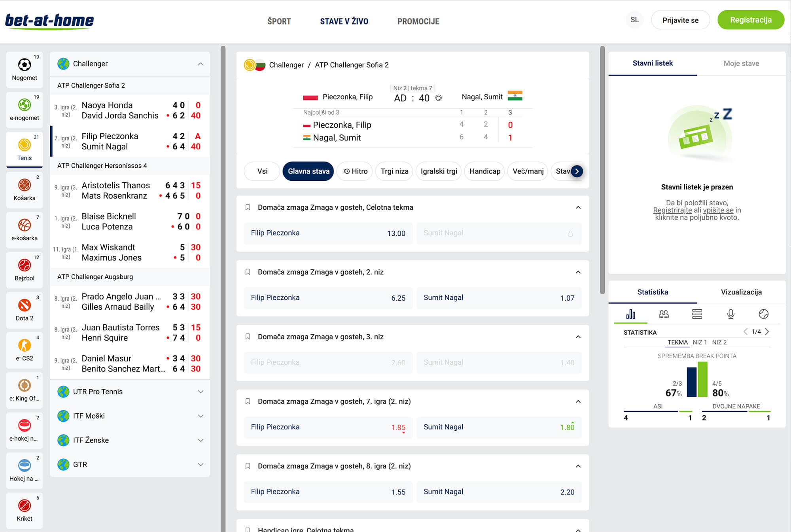The image size is (791, 532).
Task: Go to next statistics page arrow
Action: (x=767, y=332)
